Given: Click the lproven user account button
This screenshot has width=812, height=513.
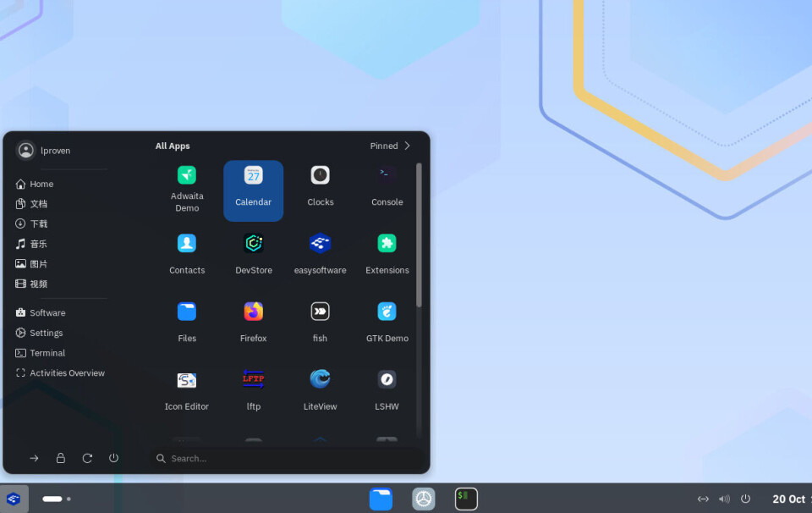Looking at the screenshot, I should (x=44, y=151).
